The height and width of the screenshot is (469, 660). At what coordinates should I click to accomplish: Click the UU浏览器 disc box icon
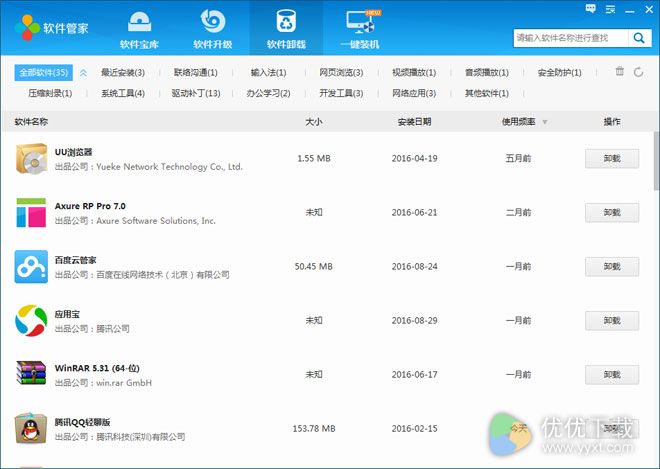31,159
